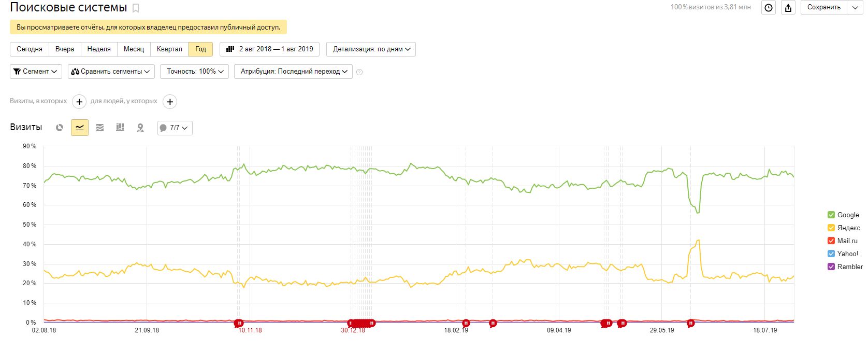The height and width of the screenshot is (349, 868).
Task: Select the Квартал period tab
Action: 169,49
